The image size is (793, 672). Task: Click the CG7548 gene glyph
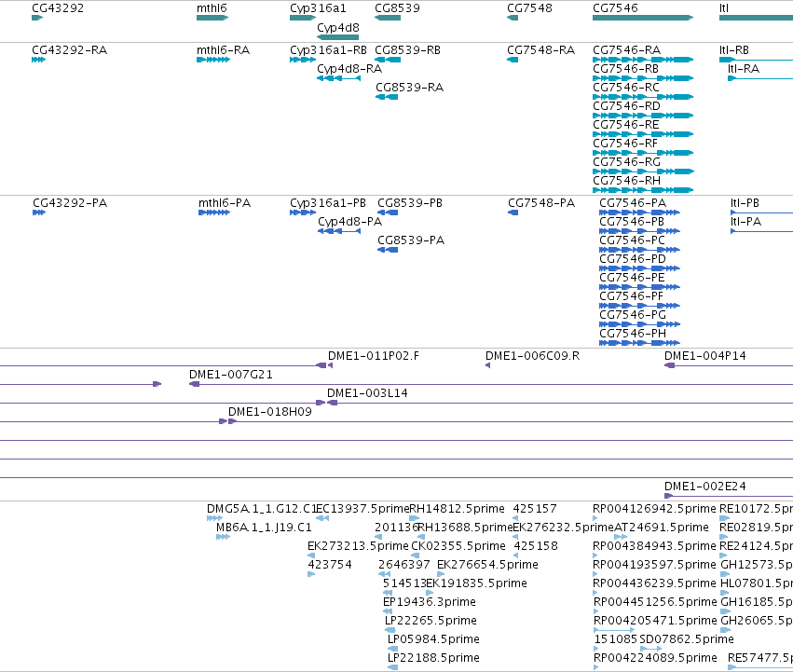[x=513, y=18]
